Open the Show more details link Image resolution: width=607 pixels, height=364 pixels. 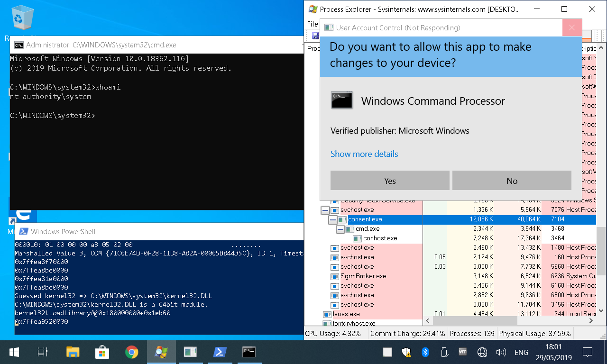tap(364, 154)
